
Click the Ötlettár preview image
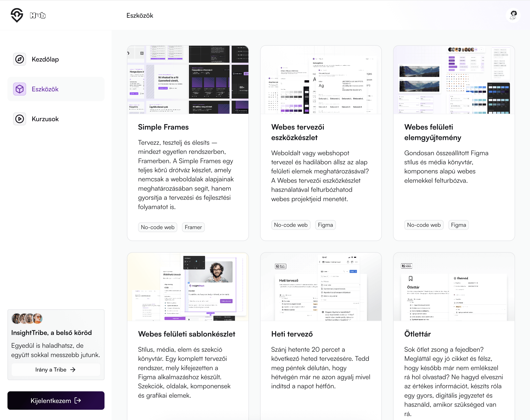(454, 287)
